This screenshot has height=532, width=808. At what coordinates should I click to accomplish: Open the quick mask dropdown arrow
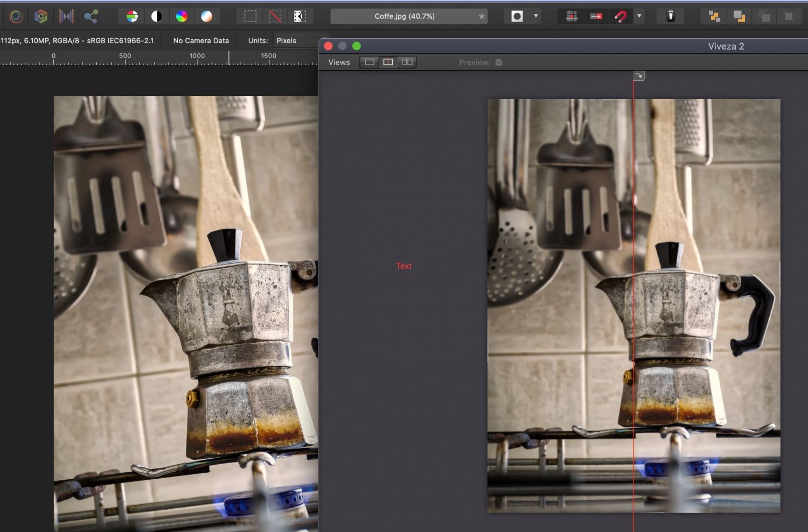[535, 16]
